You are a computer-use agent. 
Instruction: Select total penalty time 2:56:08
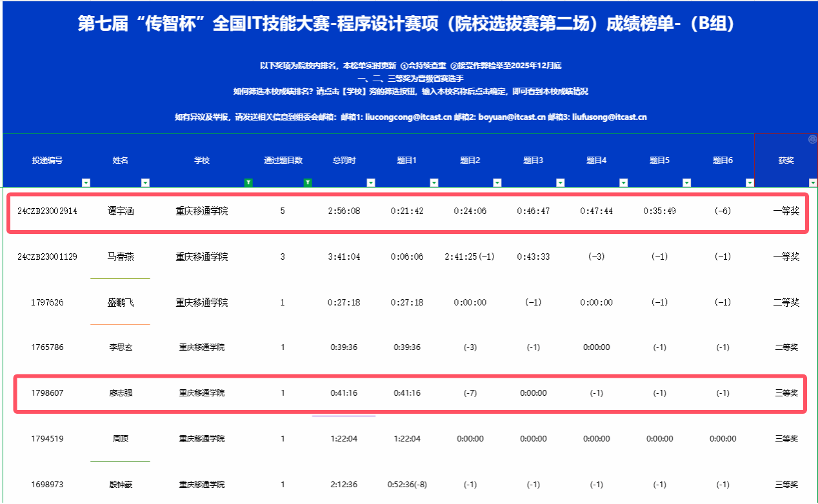click(344, 211)
